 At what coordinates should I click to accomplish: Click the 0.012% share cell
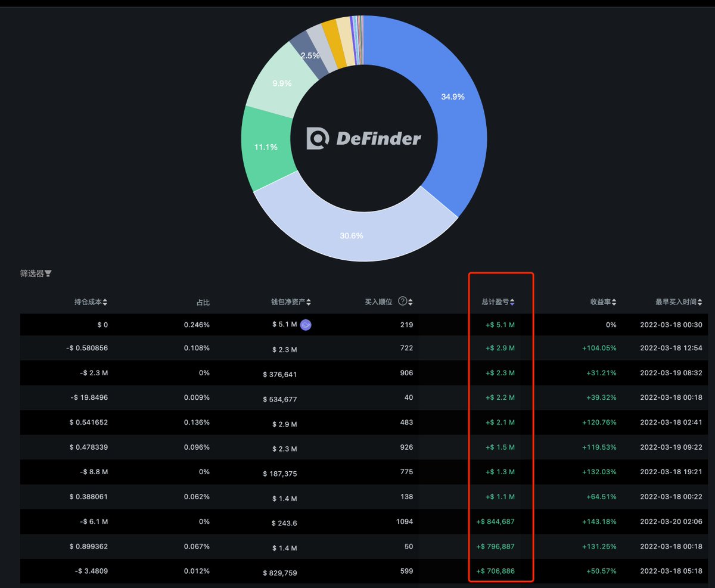coord(197,571)
